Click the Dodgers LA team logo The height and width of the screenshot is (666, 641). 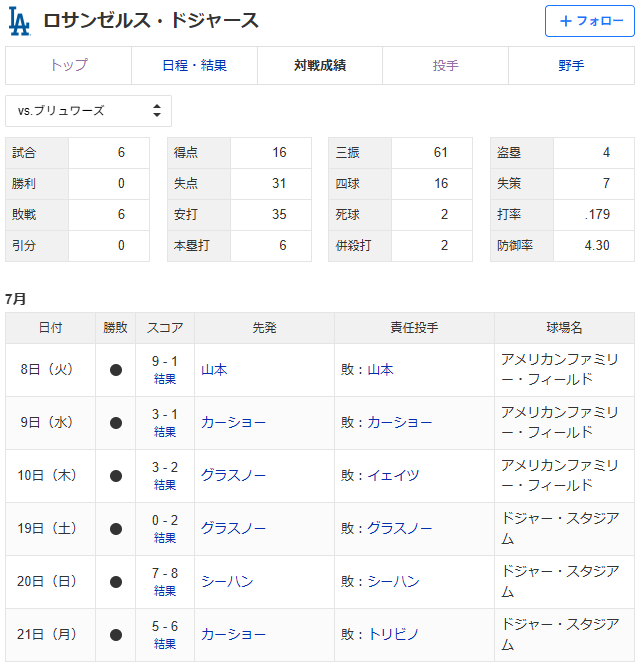(x=19, y=21)
